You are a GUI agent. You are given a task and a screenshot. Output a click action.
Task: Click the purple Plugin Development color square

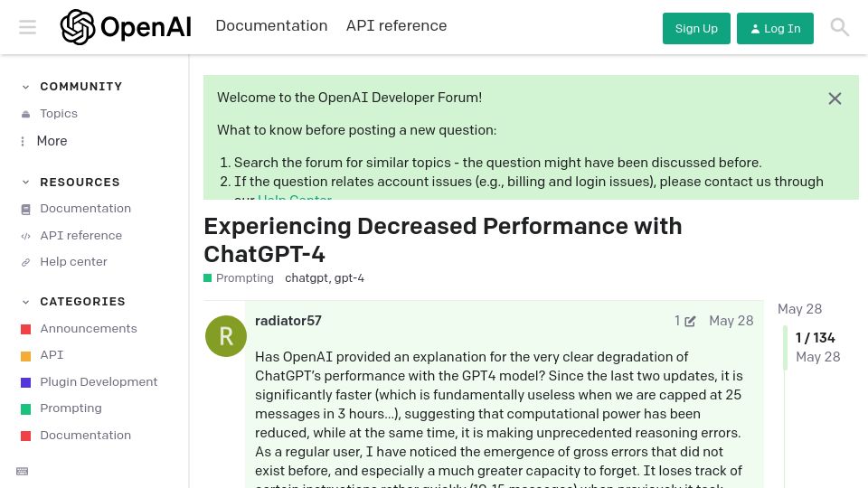click(x=25, y=382)
